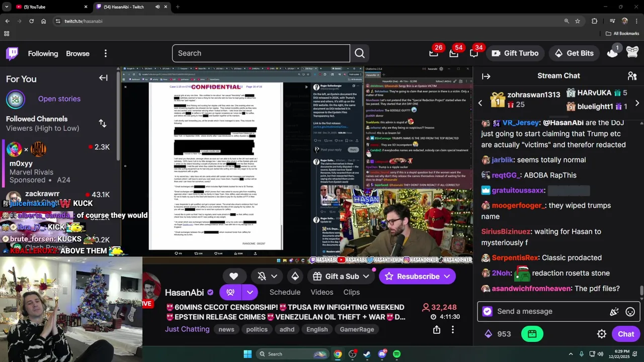644x362 pixels.
Task: Show previous gift leaderboard entries
Action: click(x=480, y=103)
